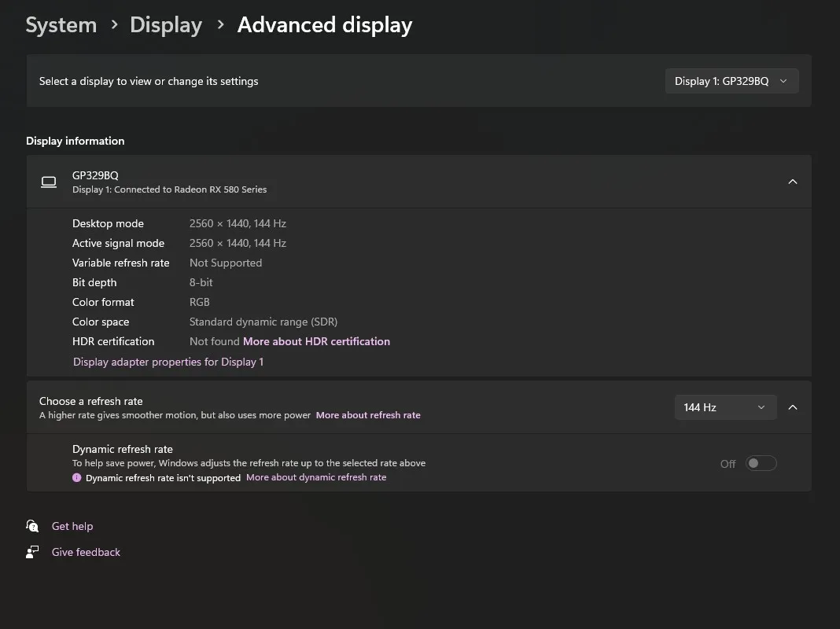Collapse the refresh rate section chevron
Viewport: 840px width, 629px height.
coord(792,407)
